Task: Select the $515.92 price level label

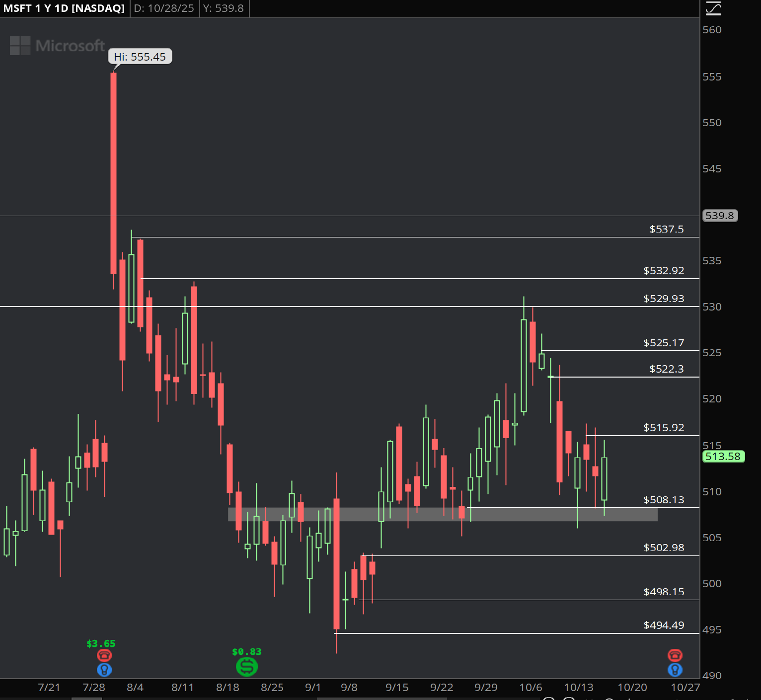Action: pyautogui.click(x=664, y=428)
